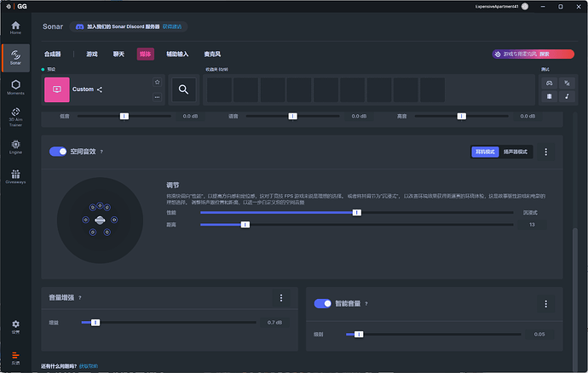
Task: Go to Engine in the sidebar
Action: click(15, 146)
